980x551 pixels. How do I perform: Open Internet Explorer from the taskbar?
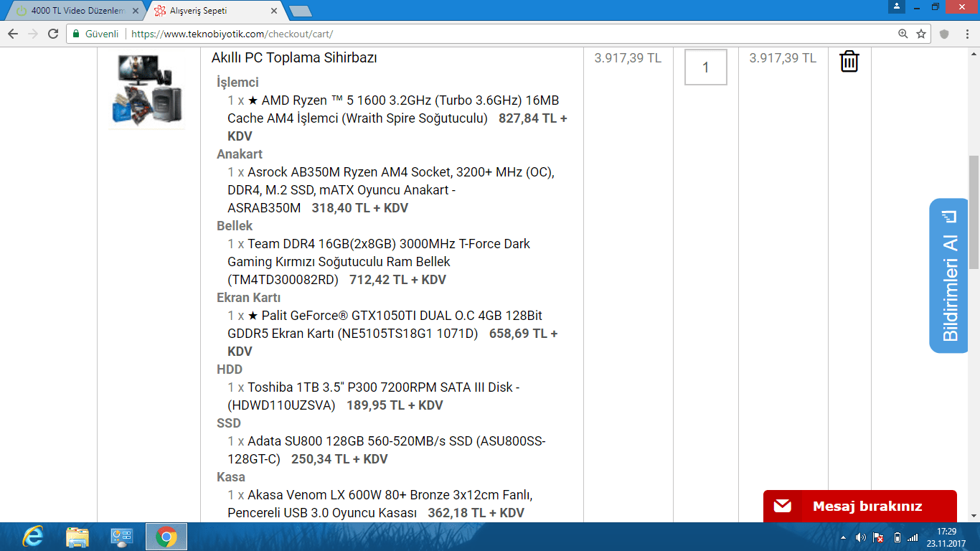33,537
